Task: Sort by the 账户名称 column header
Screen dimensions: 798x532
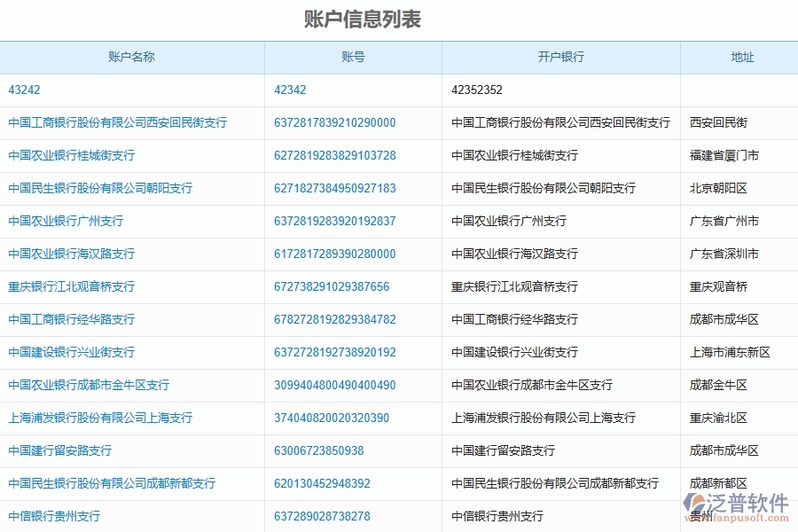Action: (133, 57)
